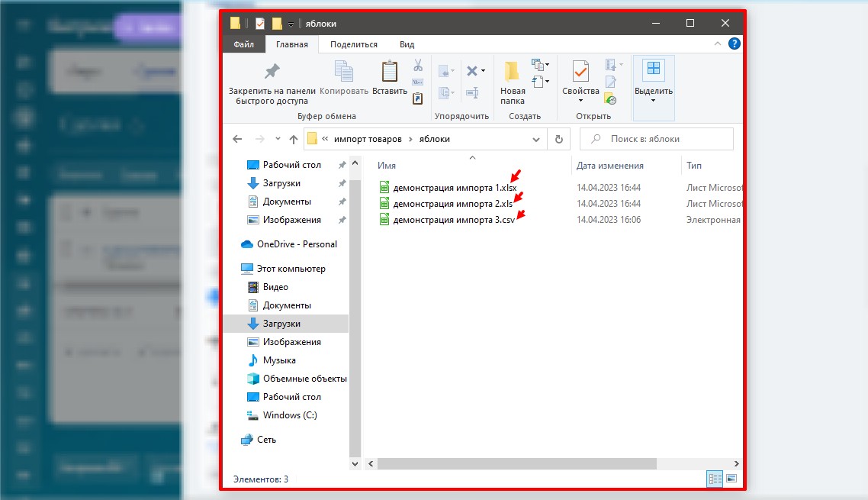Click the Свойства checkmark icon
Screen dimensions: 868x500
point(580,72)
